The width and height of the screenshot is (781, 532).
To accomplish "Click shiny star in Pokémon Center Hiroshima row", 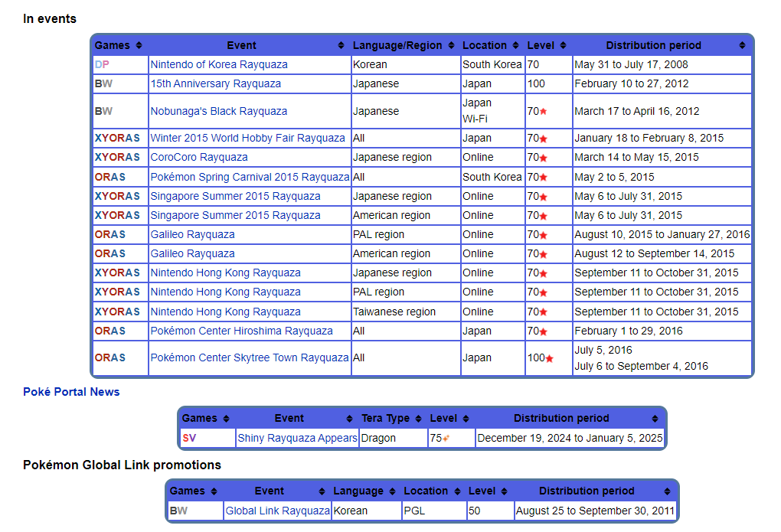I will point(544,331).
